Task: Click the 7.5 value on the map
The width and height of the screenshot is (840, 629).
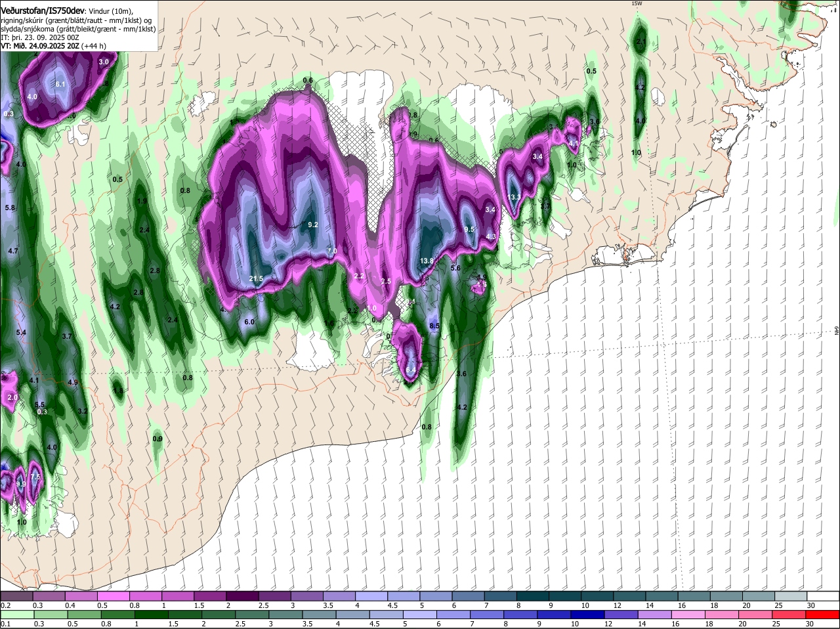Action: 35,477
